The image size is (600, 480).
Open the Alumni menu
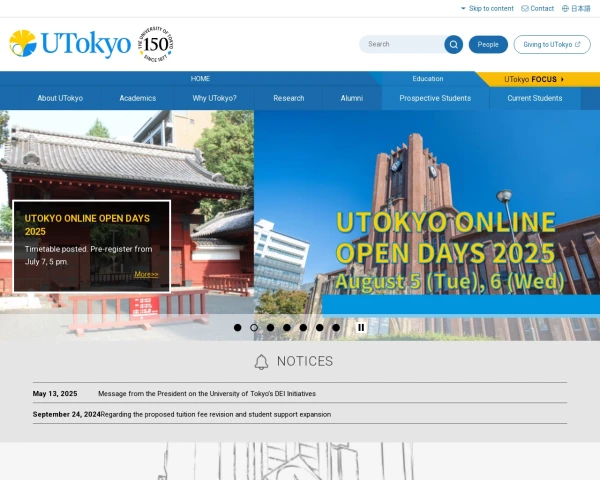click(x=352, y=98)
